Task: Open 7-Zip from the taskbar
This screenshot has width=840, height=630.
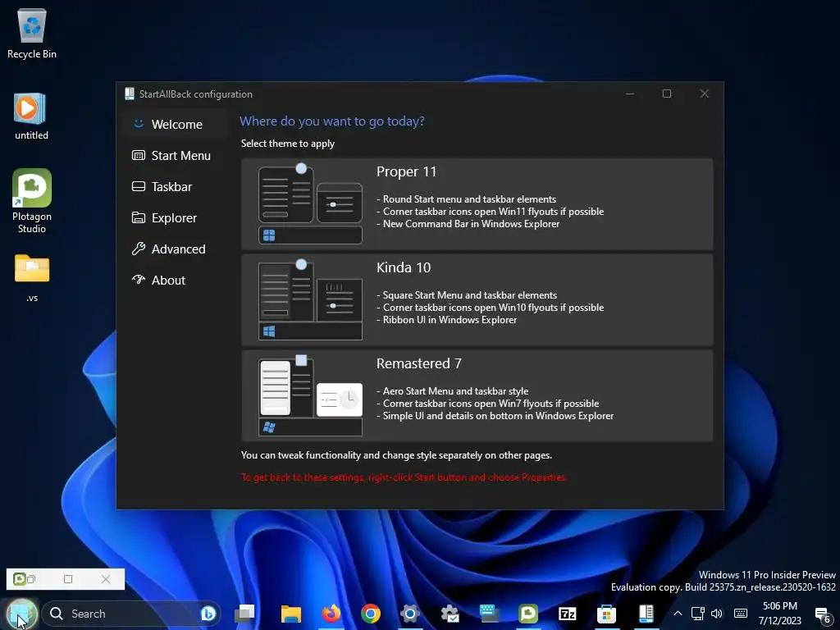Action: (568, 614)
